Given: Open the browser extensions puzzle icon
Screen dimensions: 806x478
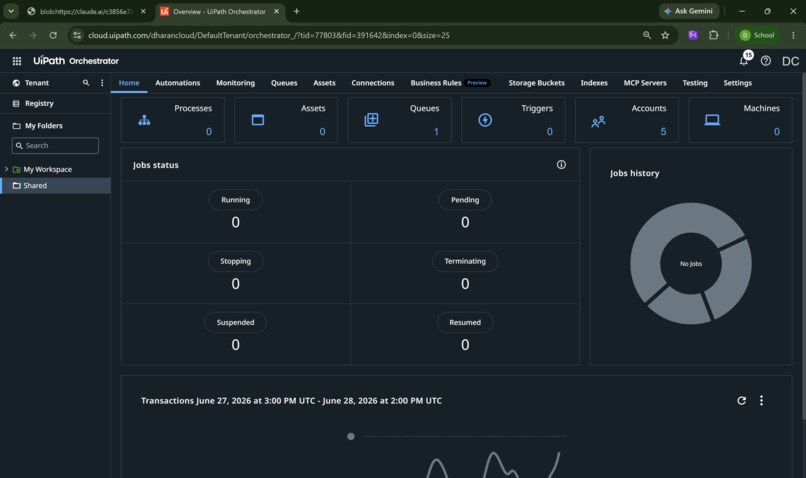Looking at the screenshot, I should click(713, 35).
